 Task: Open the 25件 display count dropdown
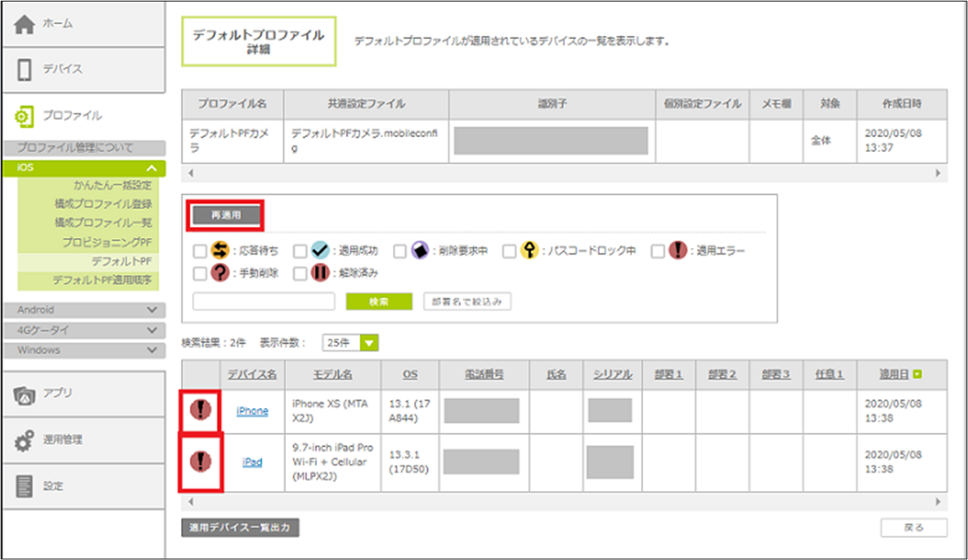(x=350, y=343)
